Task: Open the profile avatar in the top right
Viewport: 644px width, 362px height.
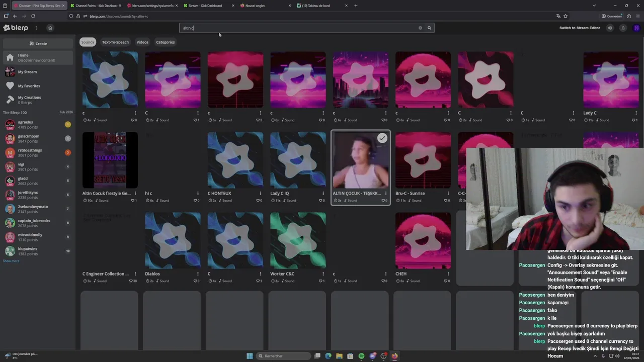Action: point(636,28)
